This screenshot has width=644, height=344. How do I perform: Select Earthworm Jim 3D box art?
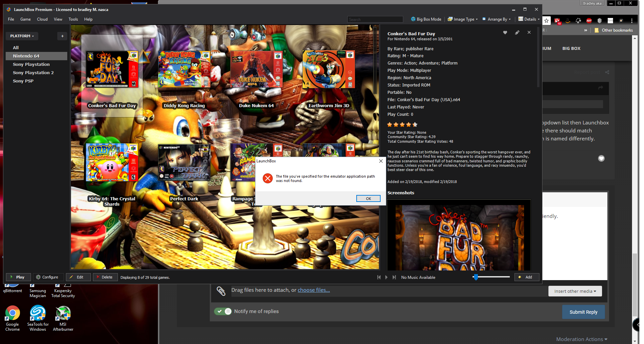pos(329,69)
